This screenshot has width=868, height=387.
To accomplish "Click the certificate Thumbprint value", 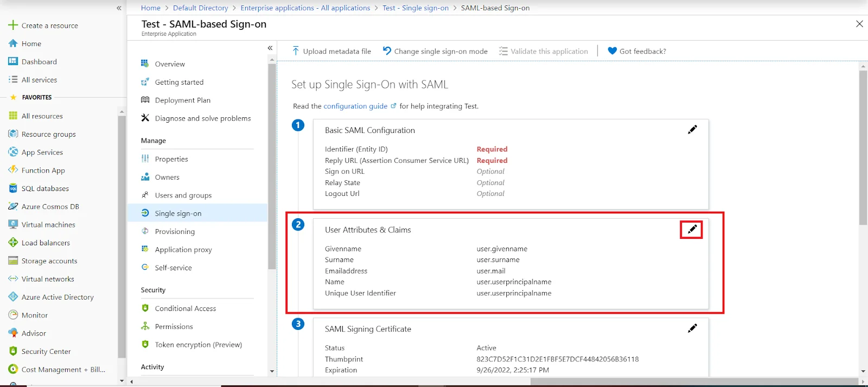I will [558, 359].
